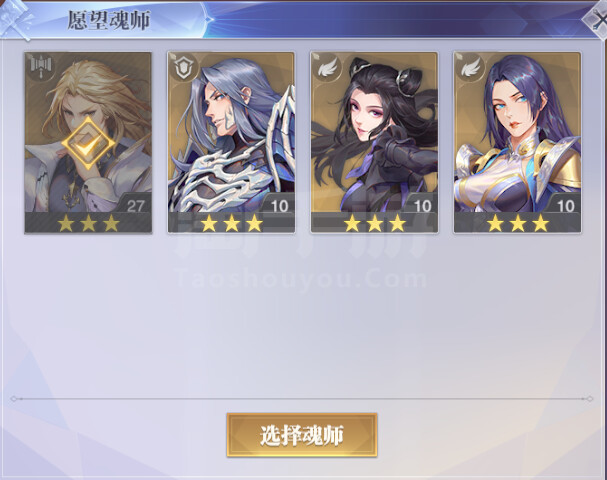Click the three-star rating under the silver-haired card
Image resolution: width=607 pixels, height=480 pixels.
coord(231,223)
